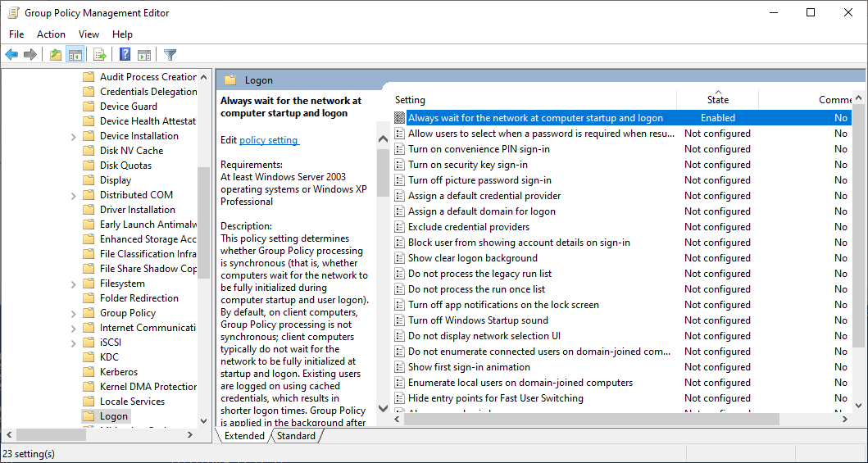
Task: Click the 'policy setting' edit link
Action: [x=269, y=140]
